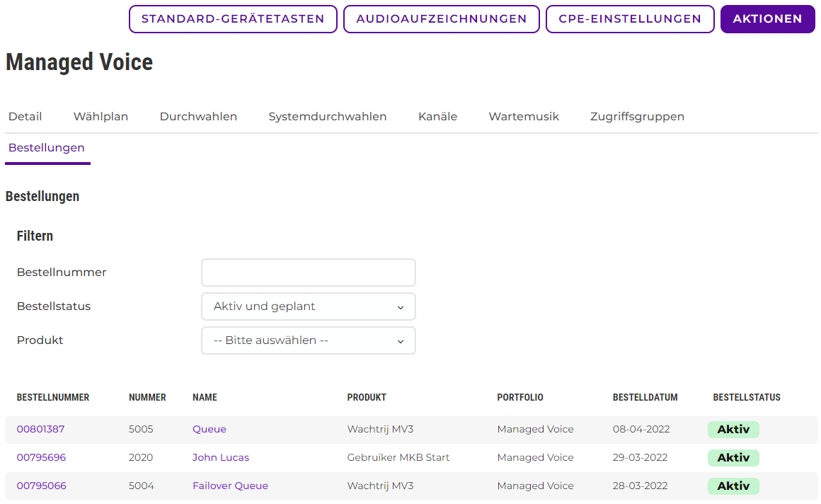Click the Standard-Gerätetasten button
The height and width of the screenshot is (504, 821).
coord(233,19)
